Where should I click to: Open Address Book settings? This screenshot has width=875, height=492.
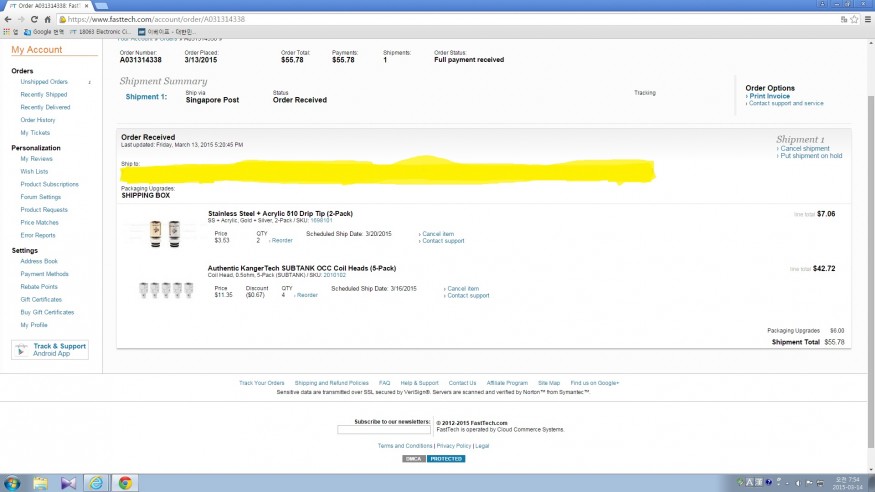pos(39,261)
